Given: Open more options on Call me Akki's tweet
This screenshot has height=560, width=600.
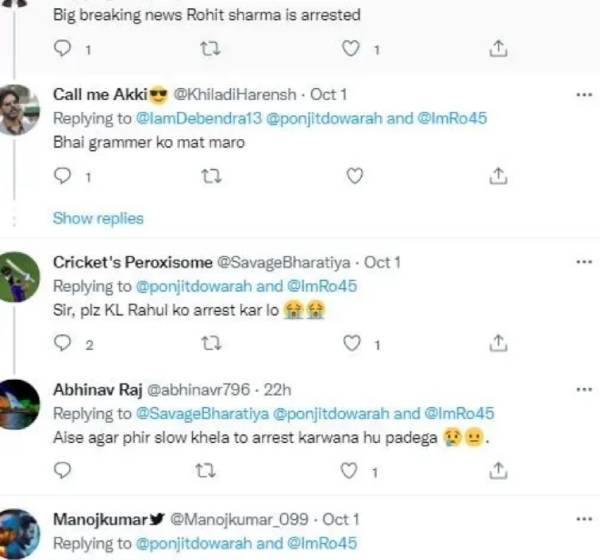Looking at the screenshot, I should click(x=585, y=95).
